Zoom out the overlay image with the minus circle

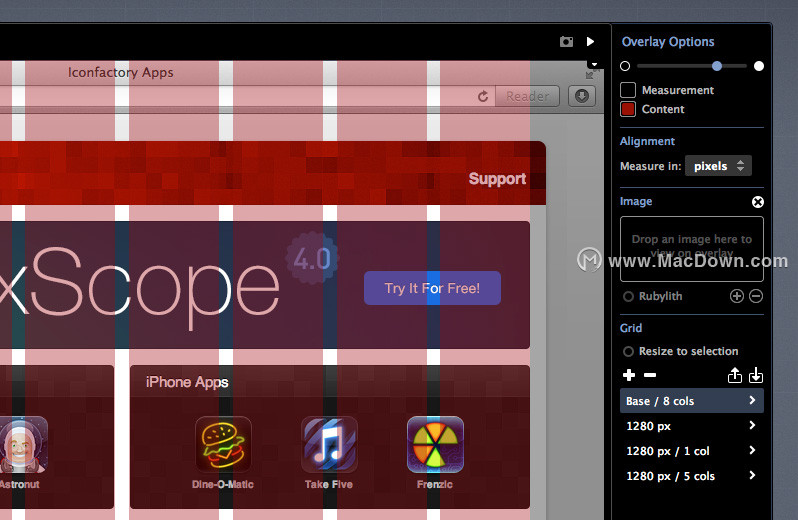coord(756,296)
